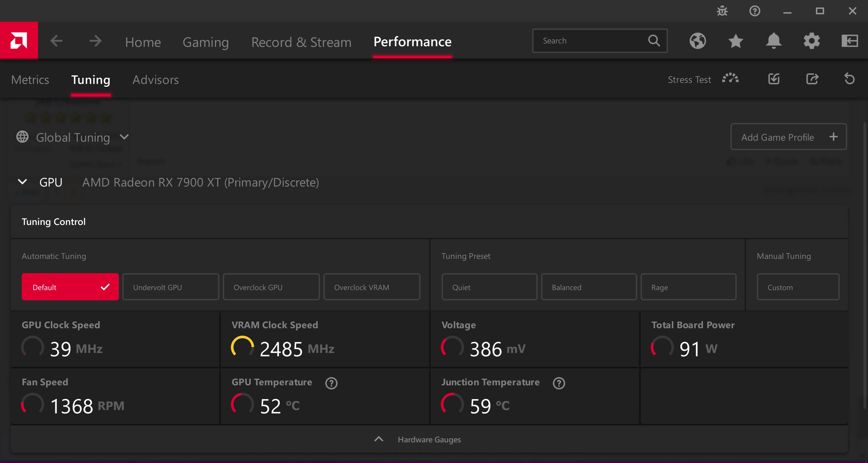Collapse the GPU section chevron
The image size is (868, 463).
21,182
